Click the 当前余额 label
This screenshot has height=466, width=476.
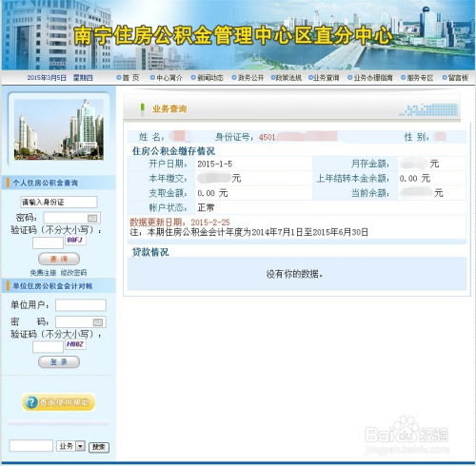[370, 193]
